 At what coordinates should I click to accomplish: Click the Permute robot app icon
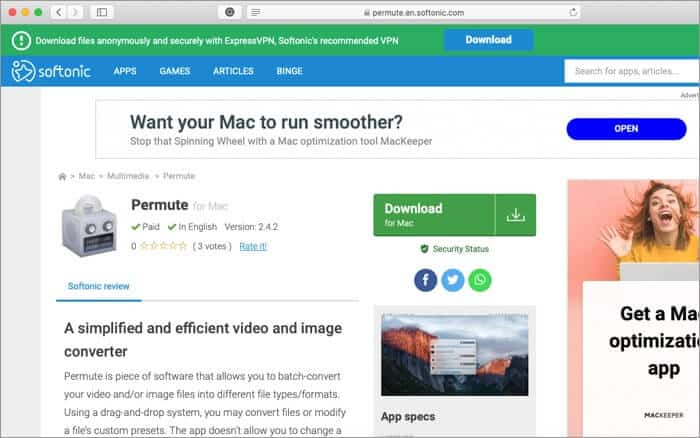point(89,226)
